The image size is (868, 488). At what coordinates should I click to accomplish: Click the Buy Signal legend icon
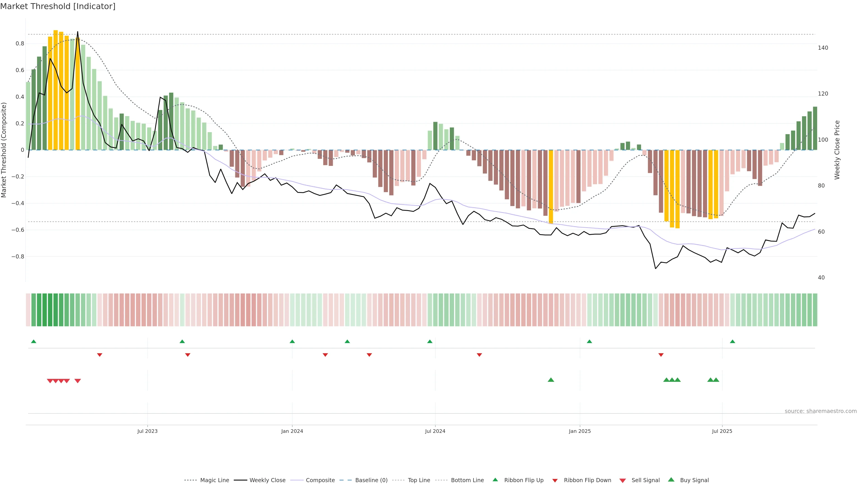pyautogui.click(x=671, y=480)
